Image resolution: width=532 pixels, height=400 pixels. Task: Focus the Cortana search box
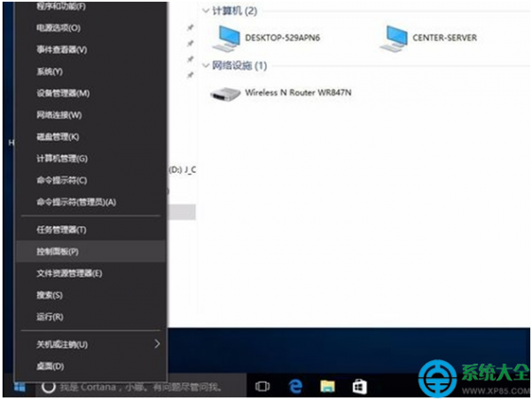(x=141, y=387)
